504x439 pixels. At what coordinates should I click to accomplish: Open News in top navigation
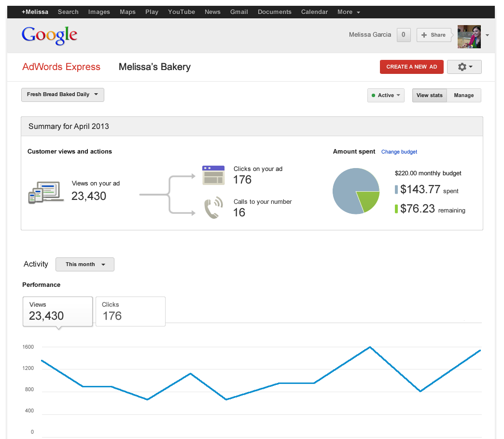212,12
